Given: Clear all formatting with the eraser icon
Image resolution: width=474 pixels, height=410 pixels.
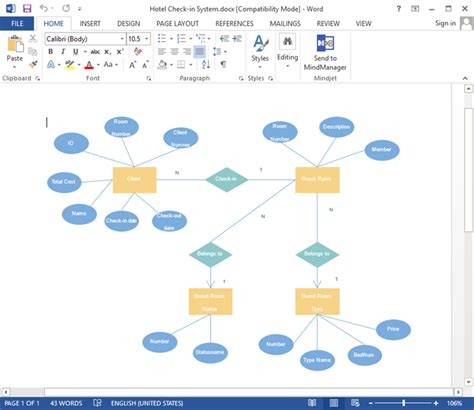Looking at the screenshot, I should tap(138, 52).
